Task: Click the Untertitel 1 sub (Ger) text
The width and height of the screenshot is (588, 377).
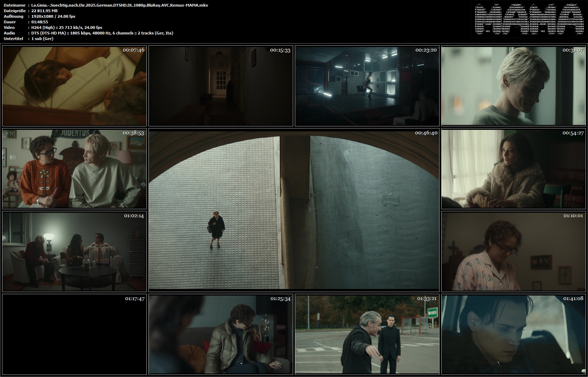Action: (42, 39)
